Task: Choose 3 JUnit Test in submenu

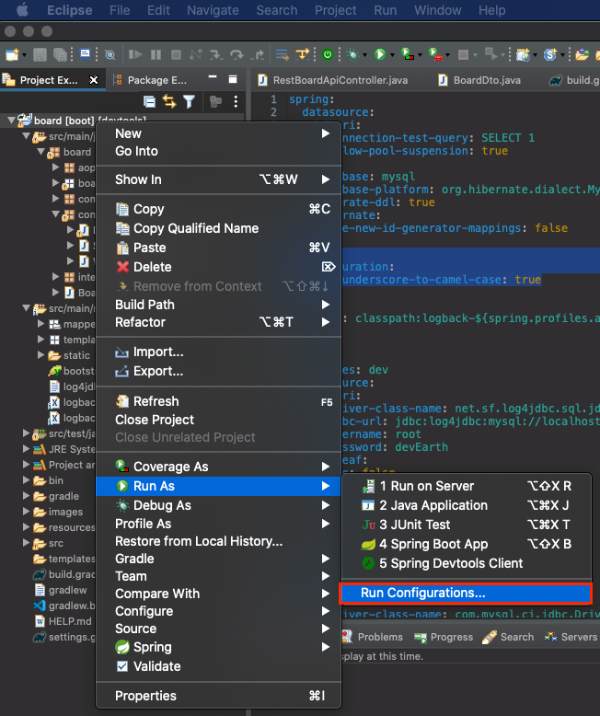Action: click(466, 525)
